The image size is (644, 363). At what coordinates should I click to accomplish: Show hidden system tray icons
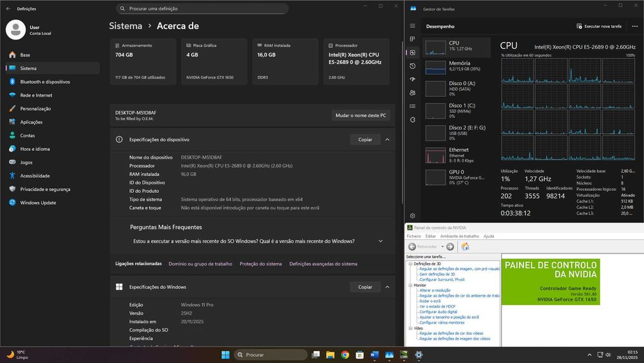point(589,355)
